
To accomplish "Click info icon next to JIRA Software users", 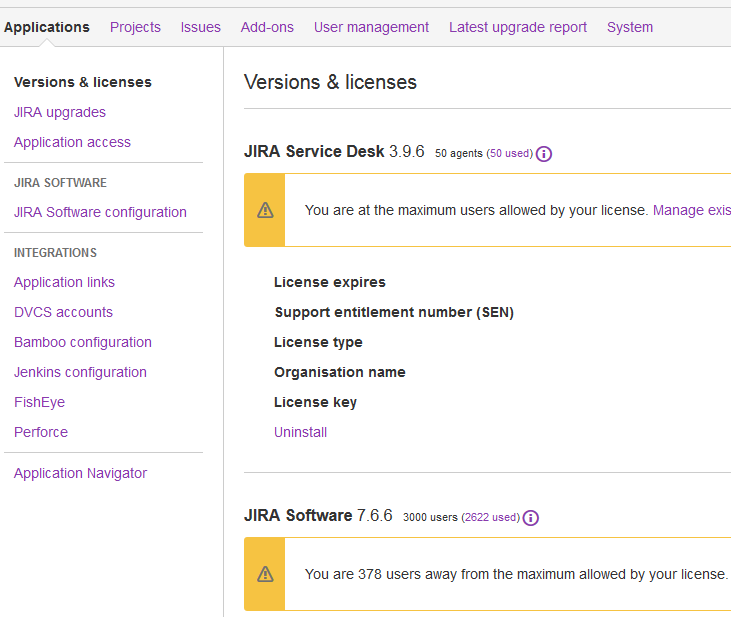I will point(531,518).
